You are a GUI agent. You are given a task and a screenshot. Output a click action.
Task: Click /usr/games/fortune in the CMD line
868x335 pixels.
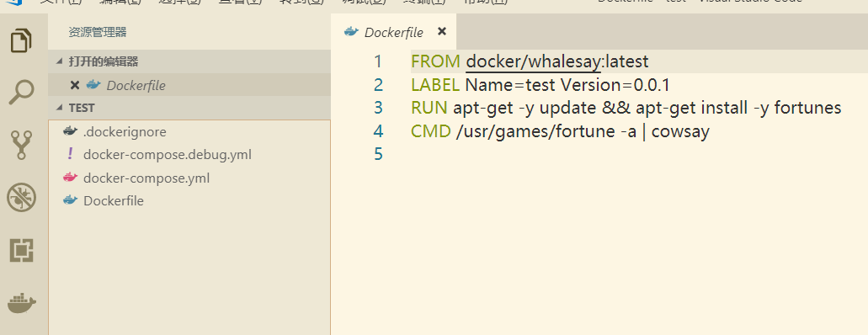[535, 132]
